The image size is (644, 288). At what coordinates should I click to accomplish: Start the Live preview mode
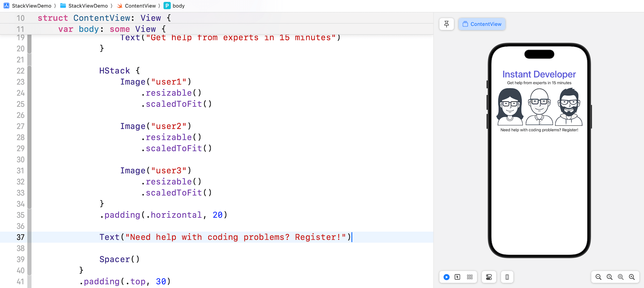click(x=446, y=277)
